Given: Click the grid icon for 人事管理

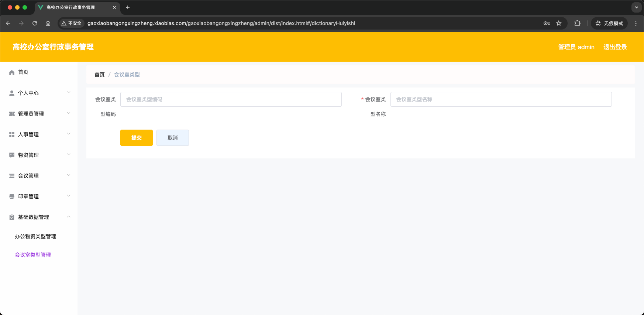Looking at the screenshot, I should 12,134.
